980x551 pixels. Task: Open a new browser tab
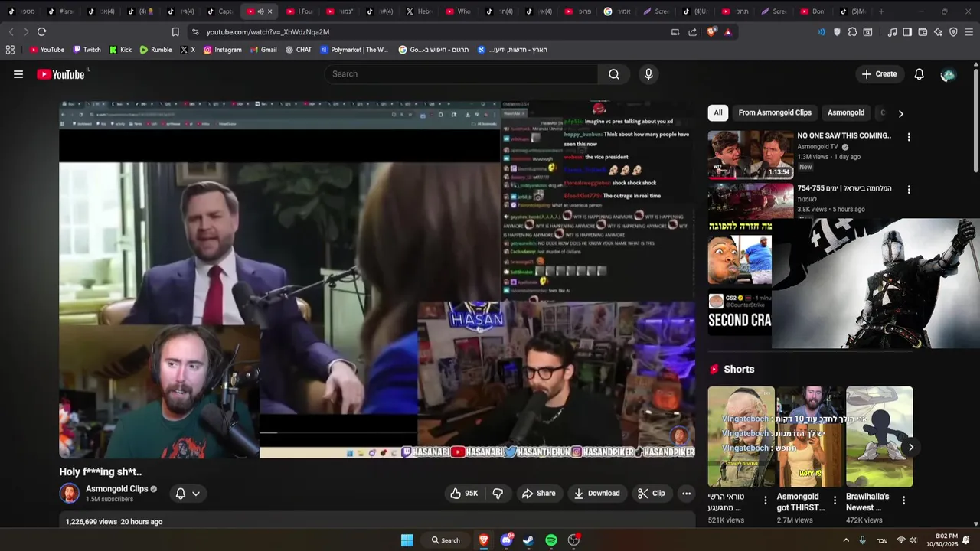coord(881,11)
